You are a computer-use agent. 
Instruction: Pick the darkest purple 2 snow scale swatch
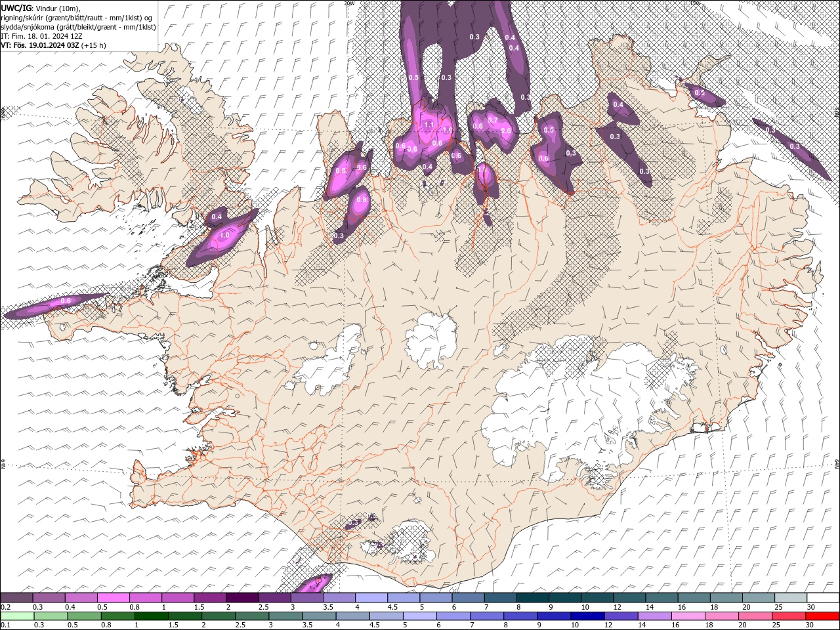coord(242,598)
